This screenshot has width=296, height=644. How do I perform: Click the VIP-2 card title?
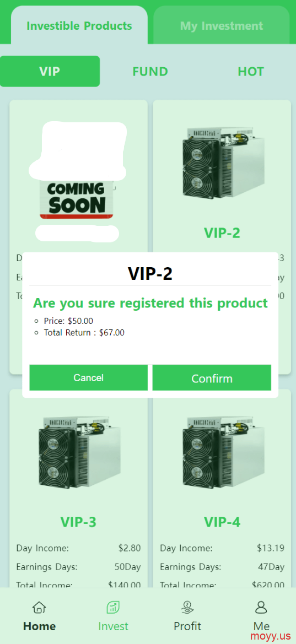pos(222,232)
